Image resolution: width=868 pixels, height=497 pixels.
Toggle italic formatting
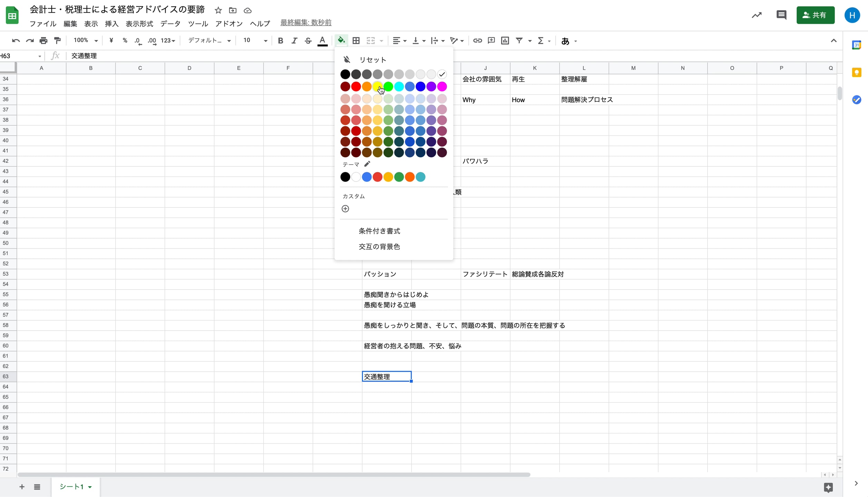(x=294, y=40)
